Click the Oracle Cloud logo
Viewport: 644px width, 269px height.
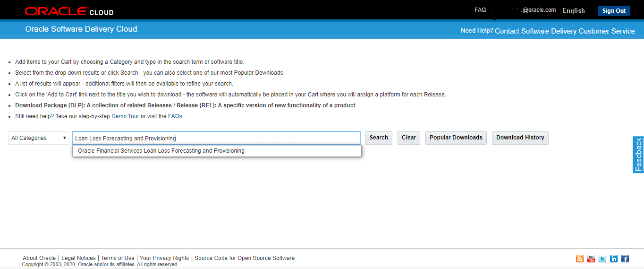coord(69,11)
